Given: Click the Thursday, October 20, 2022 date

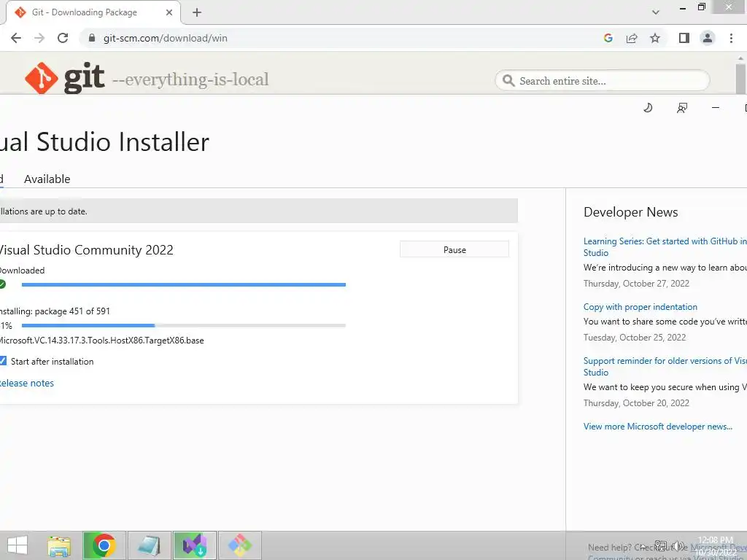Looking at the screenshot, I should coord(636,403).
